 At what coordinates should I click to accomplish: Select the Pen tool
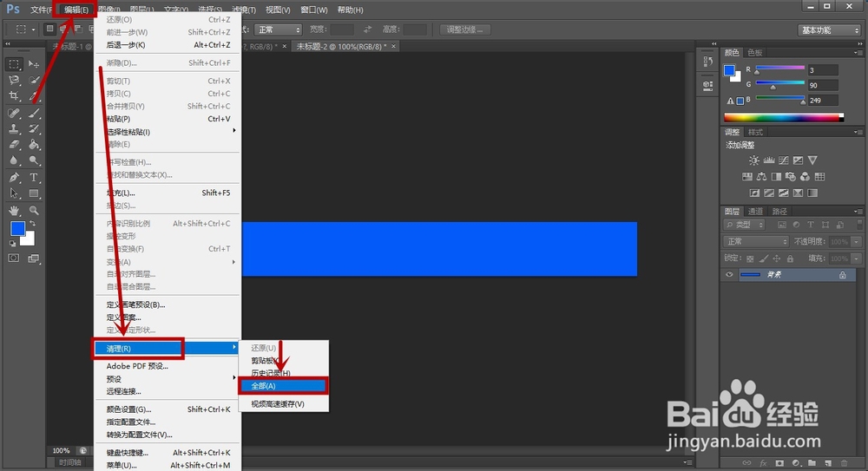click(x=14, y=178)
